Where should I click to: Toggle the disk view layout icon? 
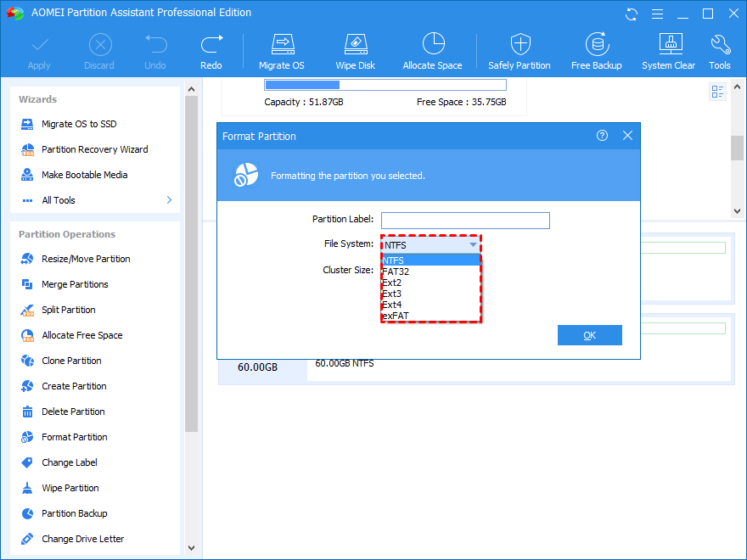point(717,92)
